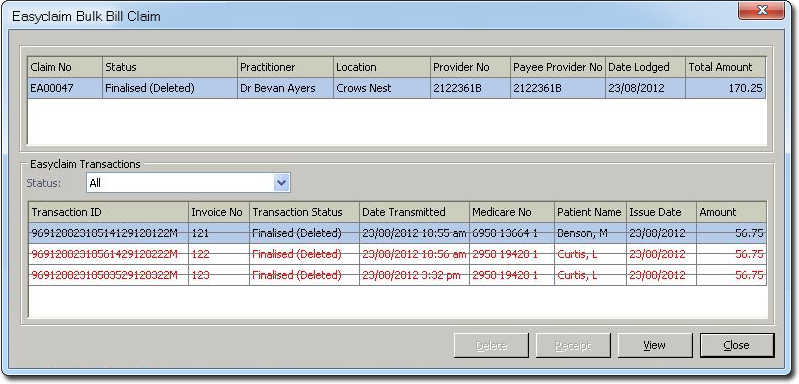Click the greyed Delete button
799x384 pixels.
[x=491, y=345]
